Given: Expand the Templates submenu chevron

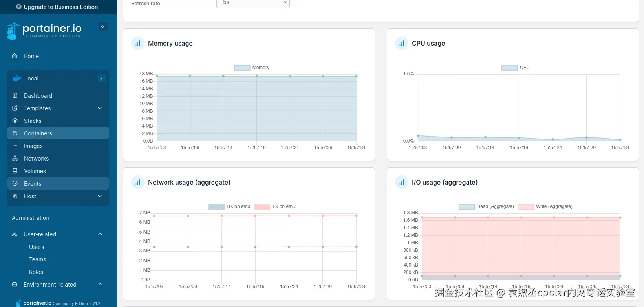Looking at the screenshot, I should (x=100, y=108).
